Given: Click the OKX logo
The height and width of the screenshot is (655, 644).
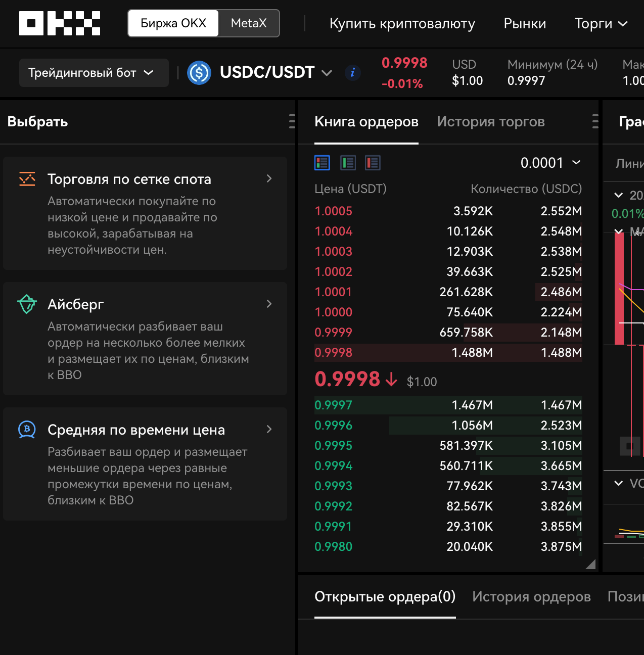Looking at the screenshot, I should pyautogui.click(x=60, y=23).
